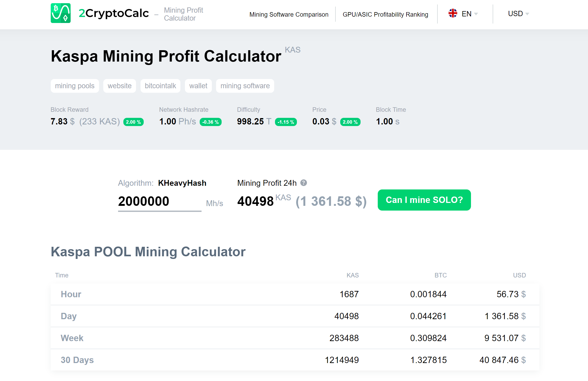This screenshot has width=588, height=381.
Task: Click the hashrate input showing 2000000
Action: [159, 201]
